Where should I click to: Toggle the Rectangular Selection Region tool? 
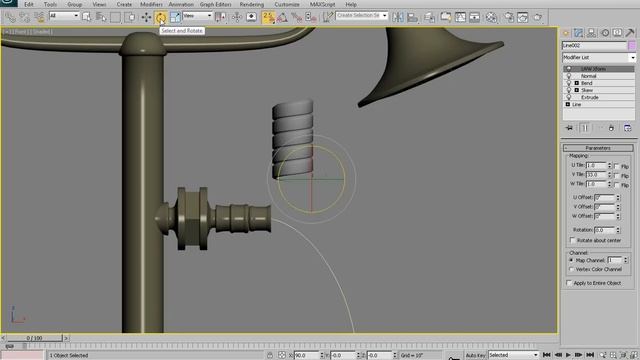116,17
